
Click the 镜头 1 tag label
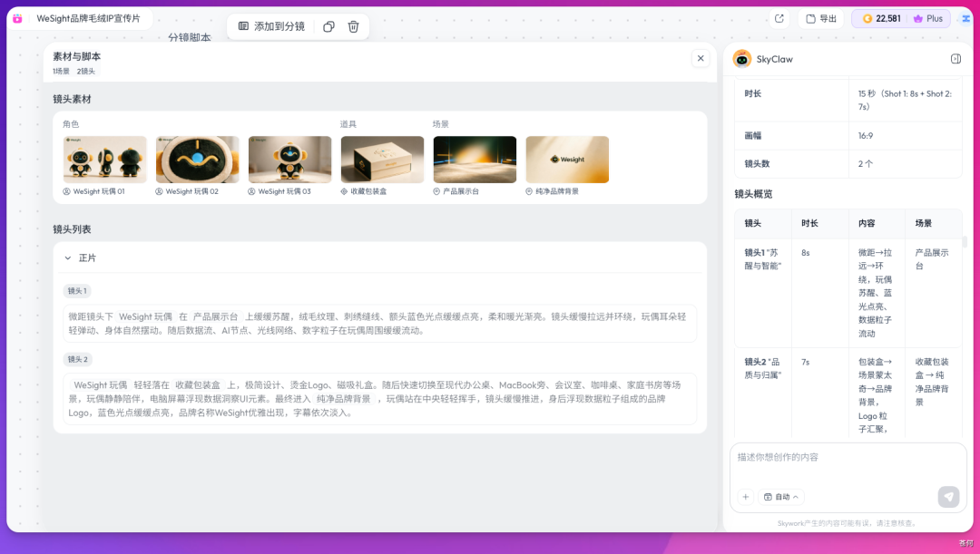point(77,291)
